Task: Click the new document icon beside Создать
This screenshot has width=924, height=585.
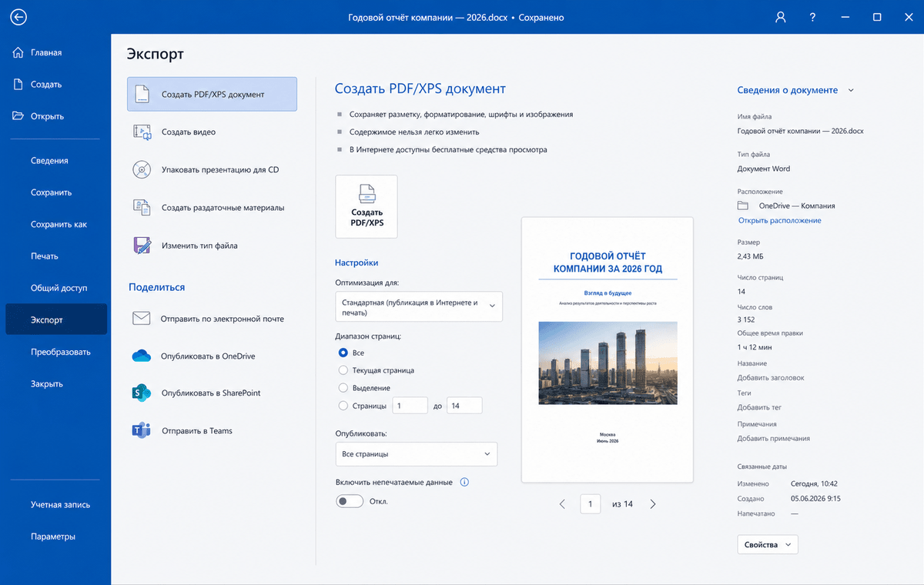Action: pos(18,85)
